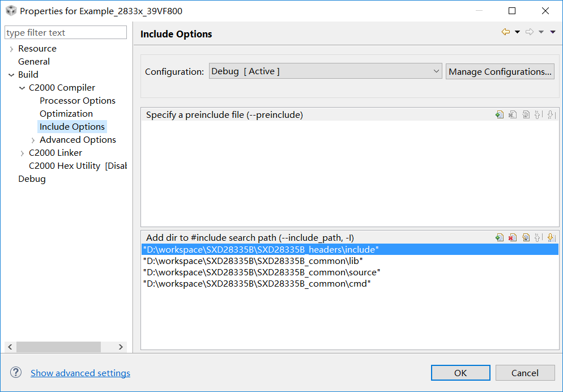Image resolution: width=563 pixels, height=392 pixels.
Task: Open the help question mark icon
Action: [x=16, y=372]
